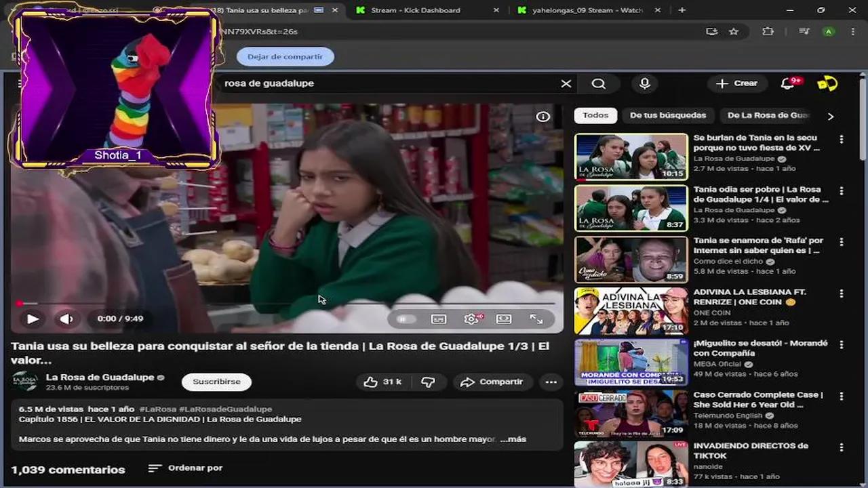This screenshot has width=868, height=488.
Task: Open the Crear menu
Action: (x=737, y=83)
